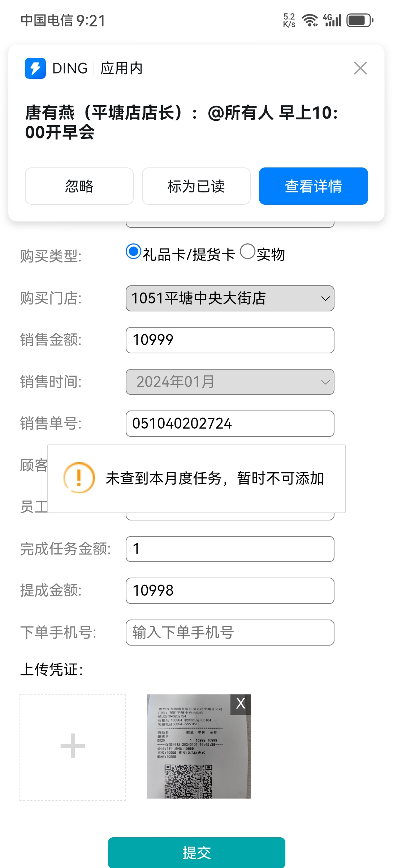The image size is (393, 868).
Task: Tap the 下单手机号 phone input
Action: pos(230,633)
